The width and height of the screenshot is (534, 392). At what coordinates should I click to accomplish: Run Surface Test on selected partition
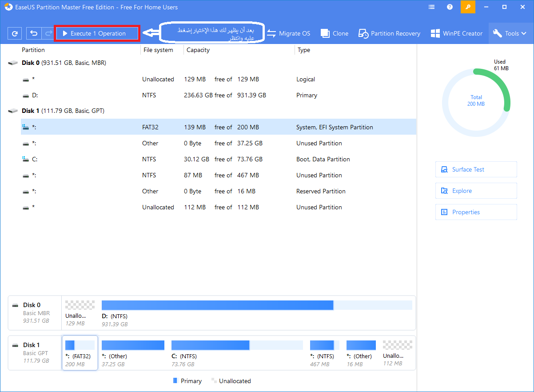tap(476, 169)
